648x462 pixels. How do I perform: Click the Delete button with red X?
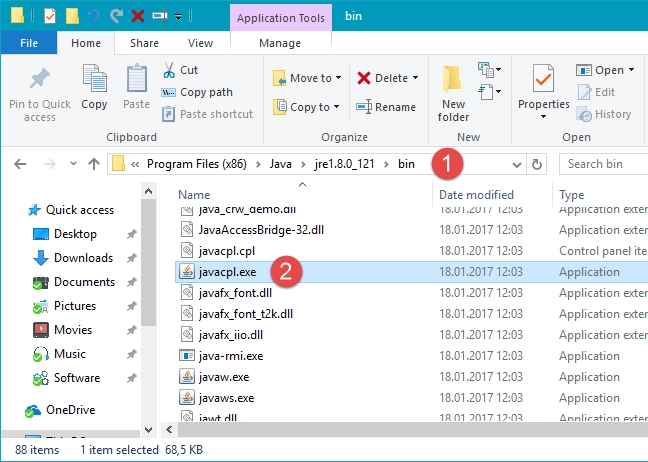(x=382, y=78)
